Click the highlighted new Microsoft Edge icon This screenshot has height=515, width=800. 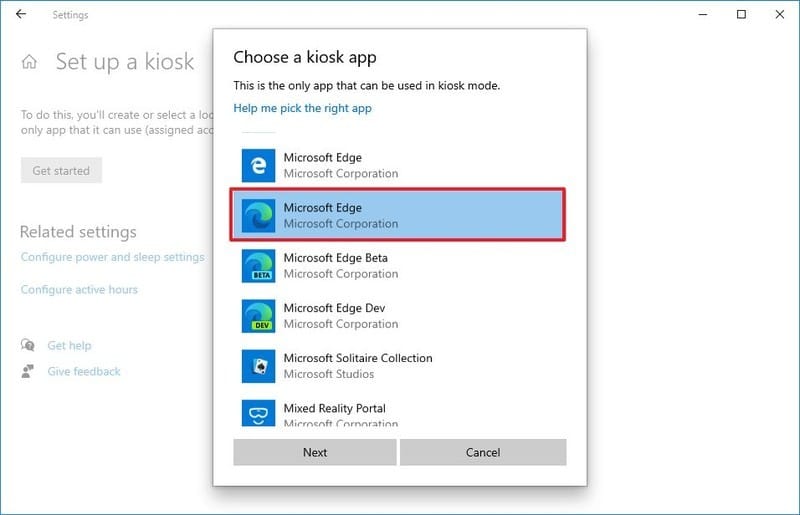(258, 215)
